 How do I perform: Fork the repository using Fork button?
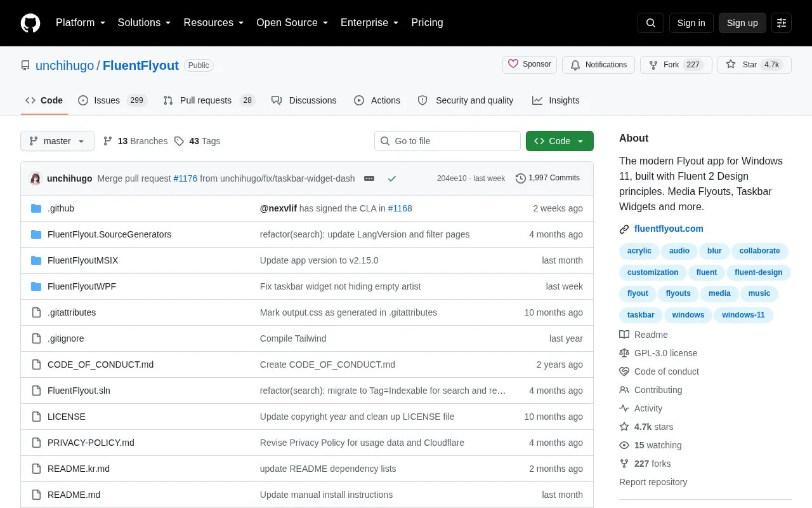tap(676, 65)
